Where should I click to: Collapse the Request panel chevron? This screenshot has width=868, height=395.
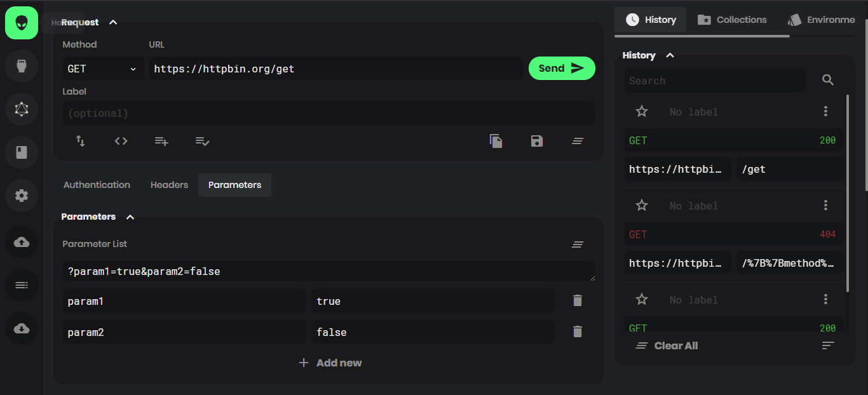tap(113, 22)
